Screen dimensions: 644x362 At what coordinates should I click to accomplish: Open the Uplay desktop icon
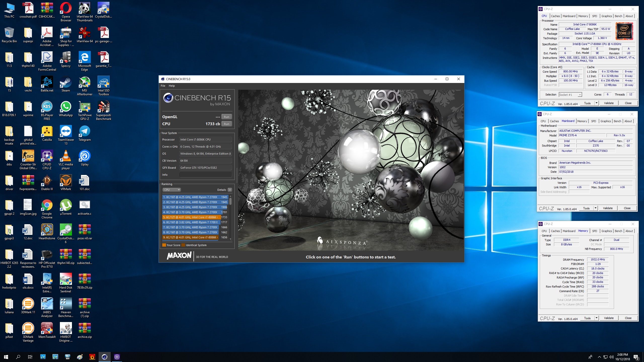click(x=85, y=158)
